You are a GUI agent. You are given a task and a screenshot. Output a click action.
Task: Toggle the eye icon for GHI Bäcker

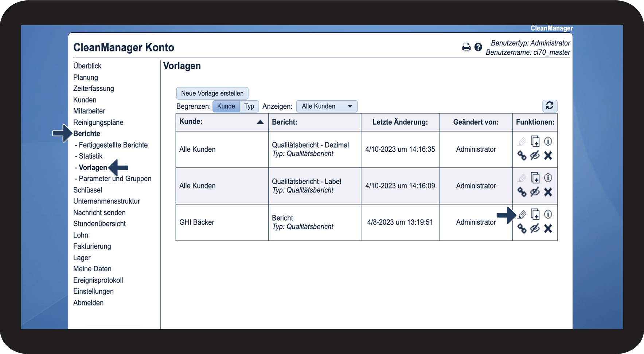pyautogui.click(x=535, y=229)
